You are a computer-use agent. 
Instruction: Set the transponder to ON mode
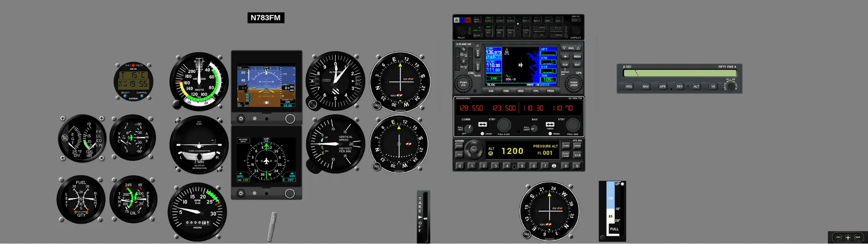474,143
